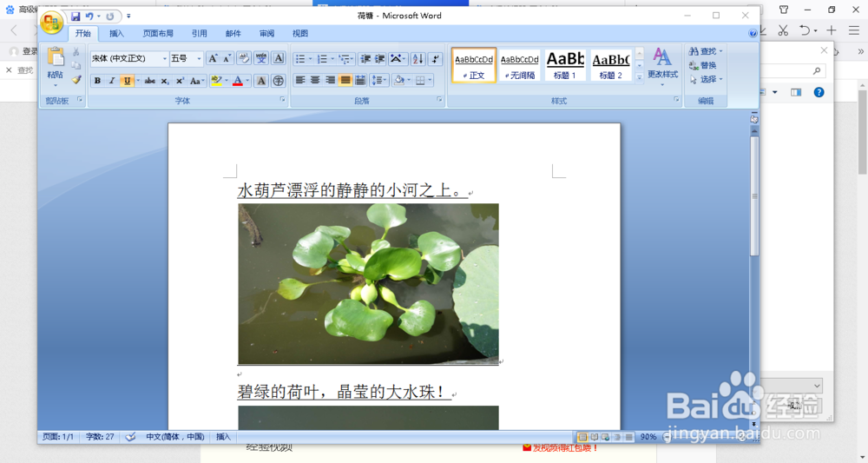Center align text
The width and height of the screenshot is (868, 463).
coord(315,81)
